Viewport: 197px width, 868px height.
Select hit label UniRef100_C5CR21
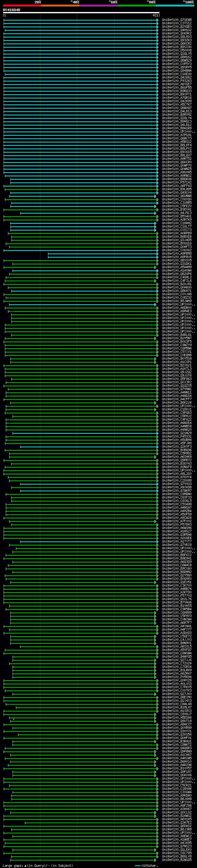177,785
